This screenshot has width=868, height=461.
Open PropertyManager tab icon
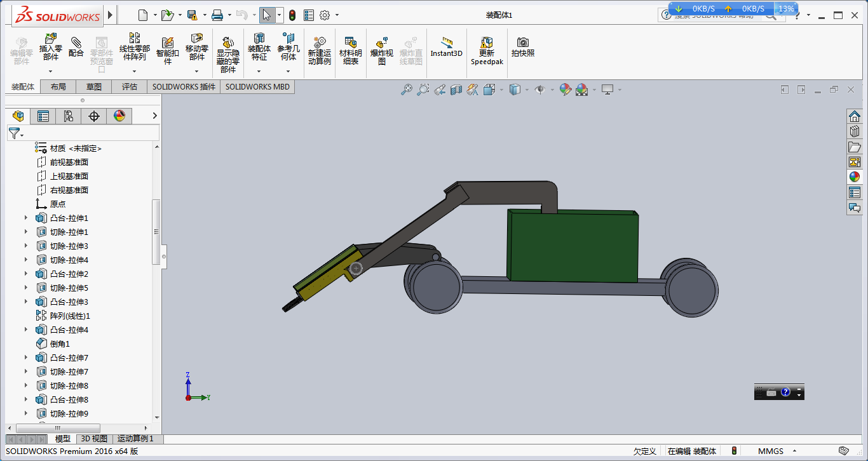point(43,116)
